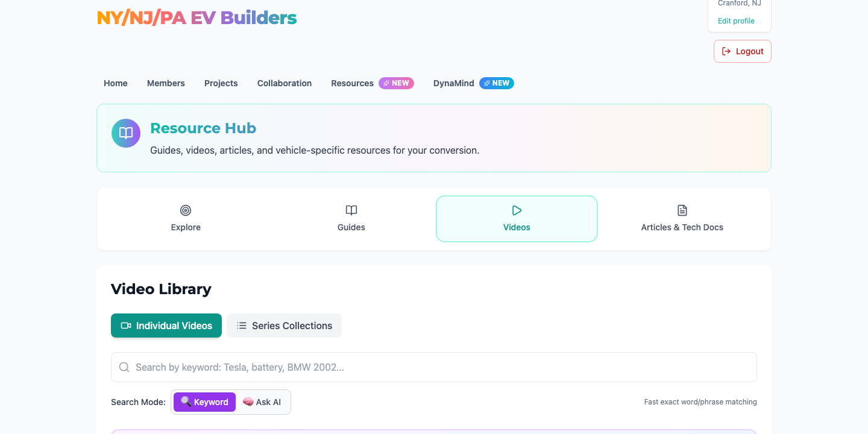Click the search magnifier icon in the search bar
The height and width of the screenshot is (434, 868).
tap(124, 367)
